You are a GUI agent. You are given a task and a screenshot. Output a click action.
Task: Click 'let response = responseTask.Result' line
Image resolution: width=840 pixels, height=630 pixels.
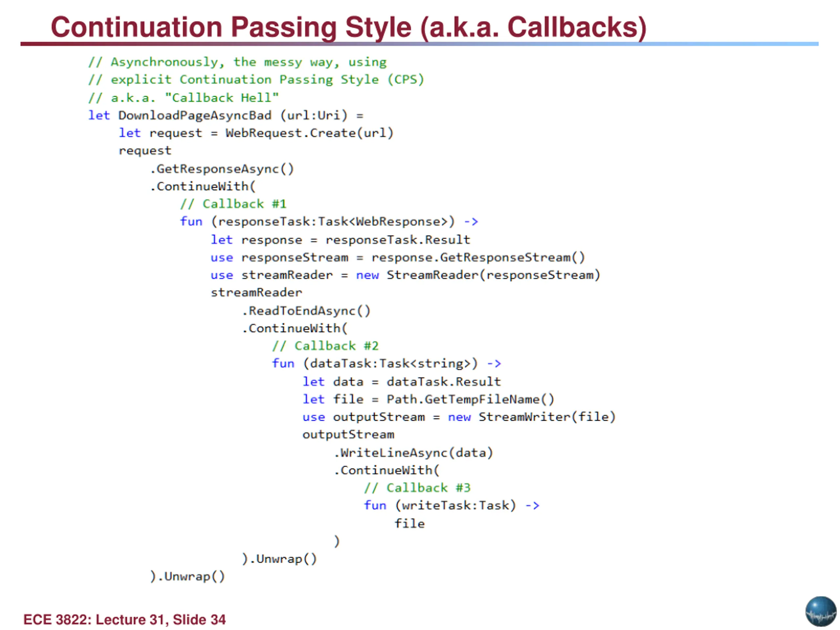point(340,240)
